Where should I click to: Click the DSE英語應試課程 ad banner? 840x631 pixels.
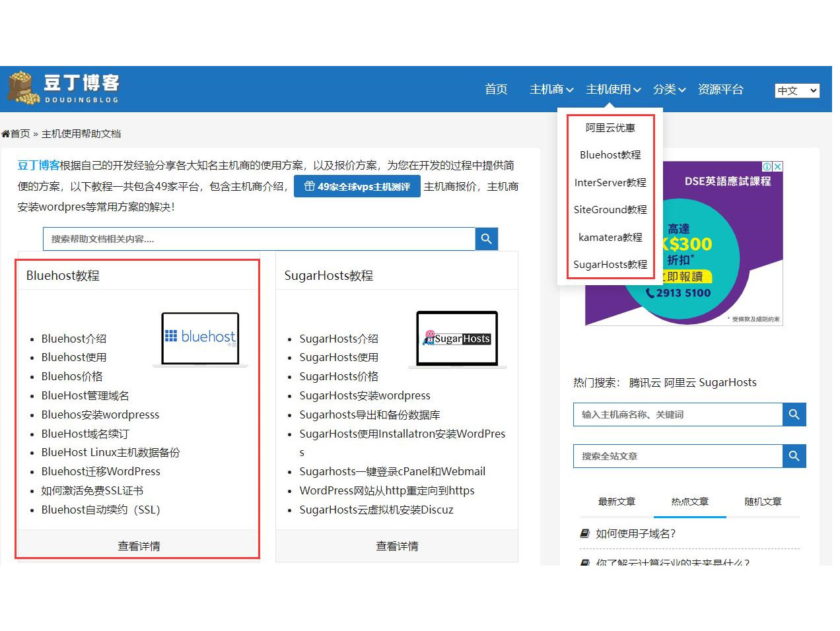point(684,244)
